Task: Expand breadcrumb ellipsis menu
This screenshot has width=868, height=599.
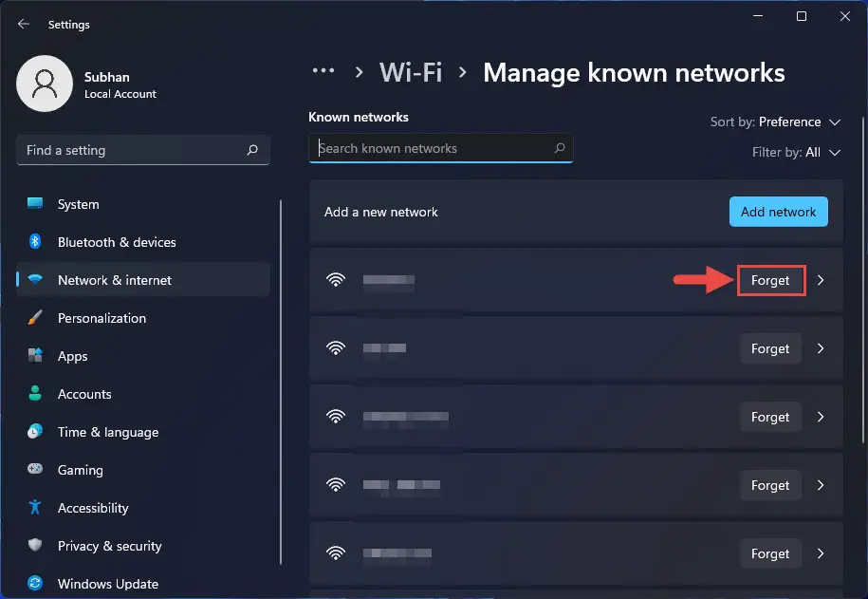Action: point(323,71)
